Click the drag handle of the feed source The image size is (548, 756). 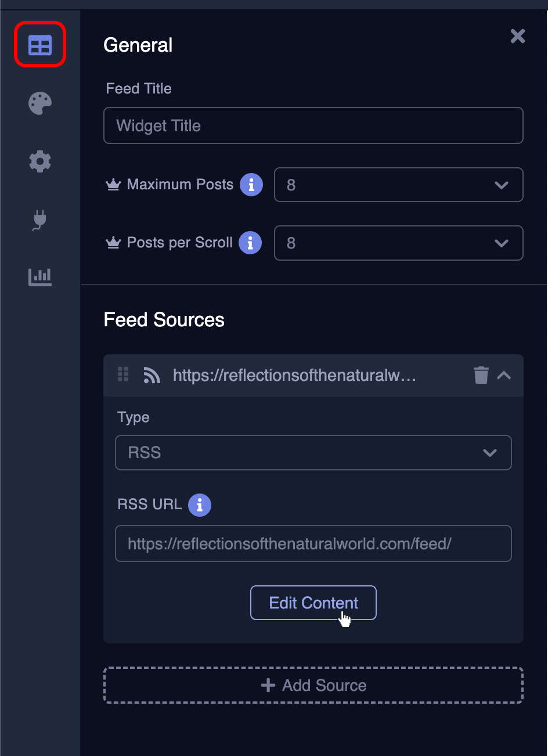coord(123,375)
